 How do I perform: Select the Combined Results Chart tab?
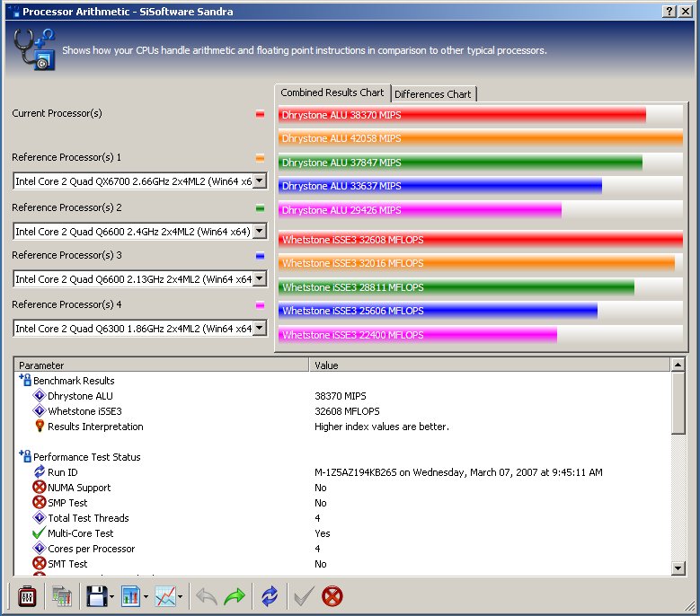pyautogui.click(x=332, y=92)
